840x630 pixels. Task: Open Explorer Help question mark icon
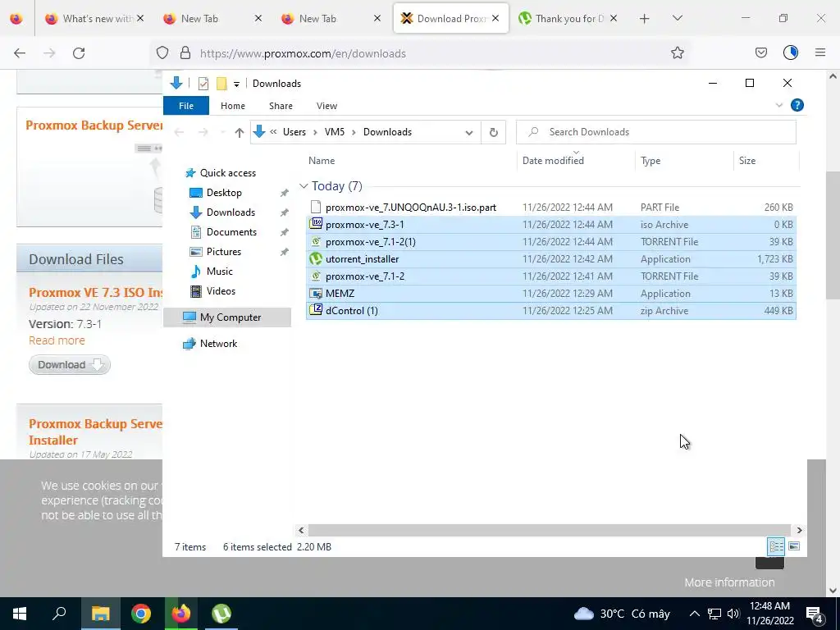797,105
